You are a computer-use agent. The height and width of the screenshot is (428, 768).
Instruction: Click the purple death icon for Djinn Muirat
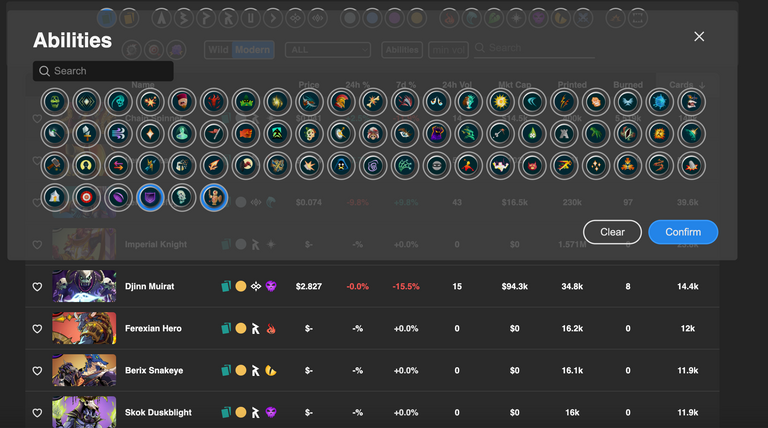coord(271,286)
